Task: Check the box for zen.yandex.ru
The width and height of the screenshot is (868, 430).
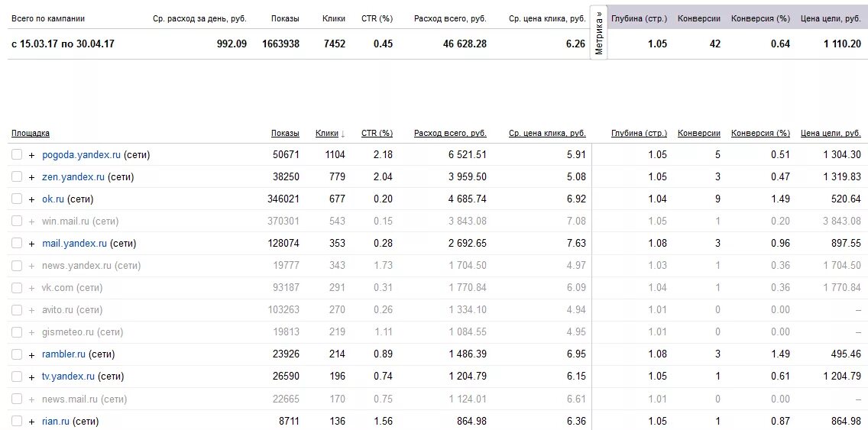Action: 17,176
